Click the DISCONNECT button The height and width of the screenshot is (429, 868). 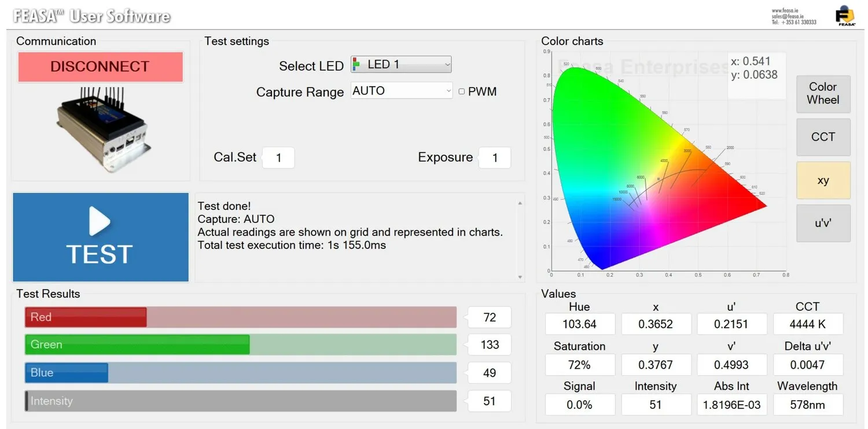coord(100,67)
